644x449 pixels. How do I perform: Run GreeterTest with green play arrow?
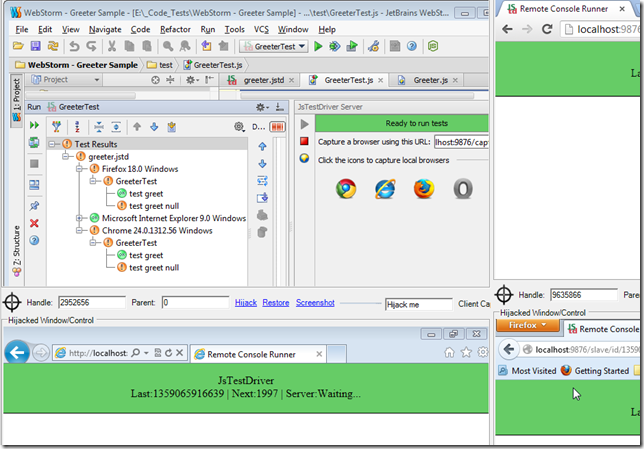(x=318, y=46)
